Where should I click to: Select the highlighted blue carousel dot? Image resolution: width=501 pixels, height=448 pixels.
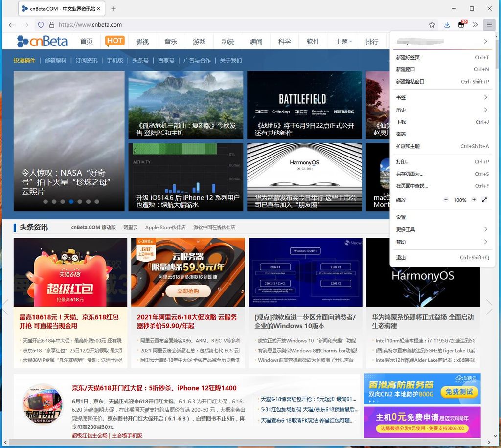click(71, 202)
